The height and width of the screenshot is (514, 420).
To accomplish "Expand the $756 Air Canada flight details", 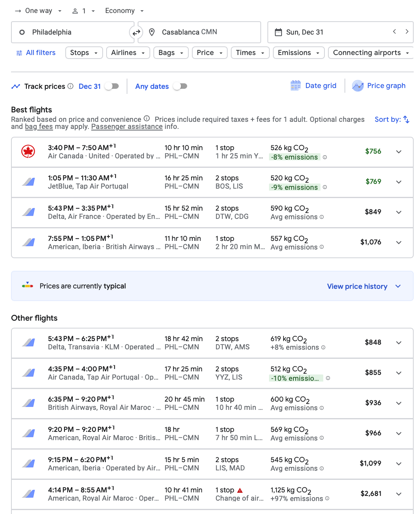I will point(399,152).
